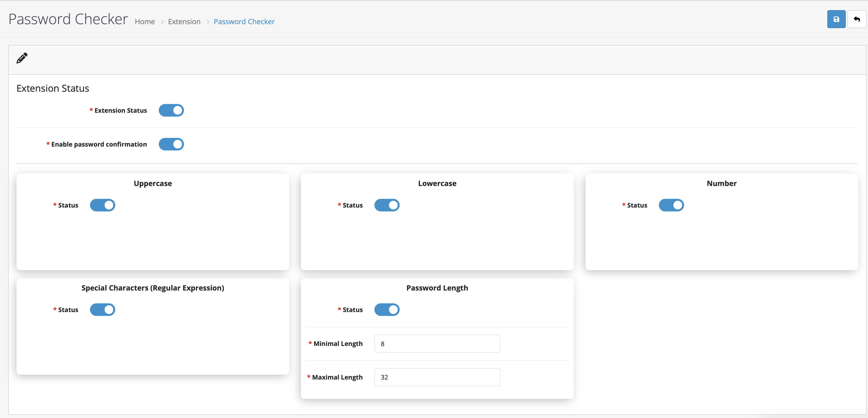868x418 pixels.
Task: Click the Password Checker page title
Action: coord(68,19)
